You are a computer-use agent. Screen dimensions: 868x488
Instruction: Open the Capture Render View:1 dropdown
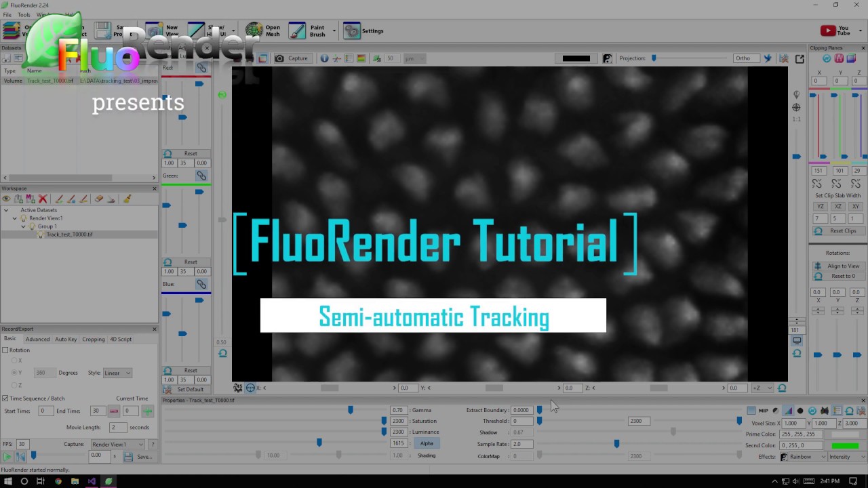coord(117,444)
